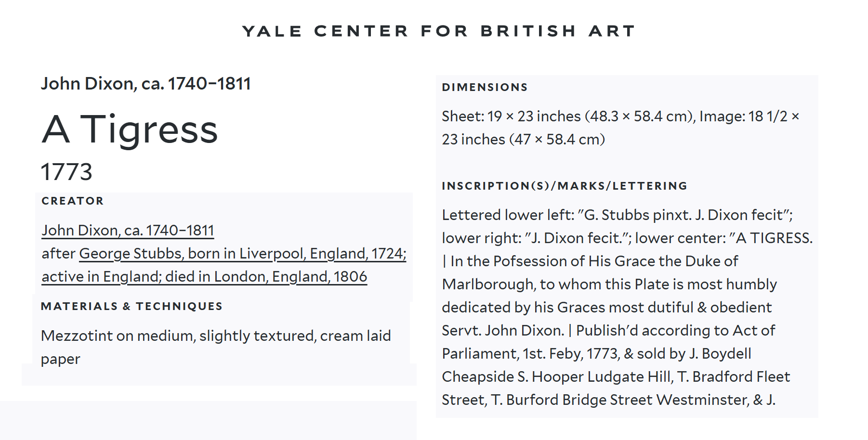Click the 'active in England; died in London' link line
868x440 pixels.
coord(204,277)
